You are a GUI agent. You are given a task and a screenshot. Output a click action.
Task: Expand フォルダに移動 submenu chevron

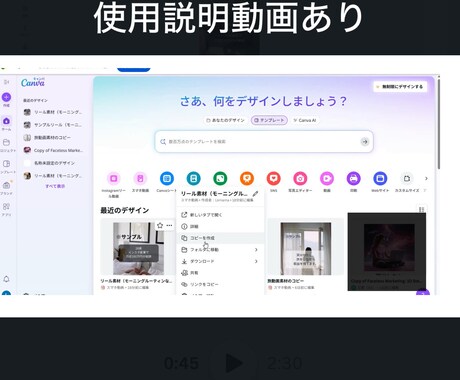coord(256,250)
